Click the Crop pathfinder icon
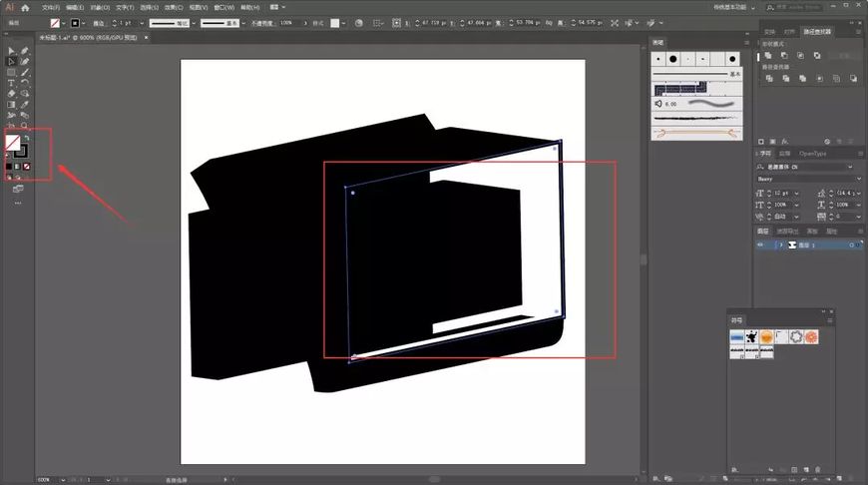Image resolution: width=868 pixels, height=485 pixels. (x=819, y=79)
